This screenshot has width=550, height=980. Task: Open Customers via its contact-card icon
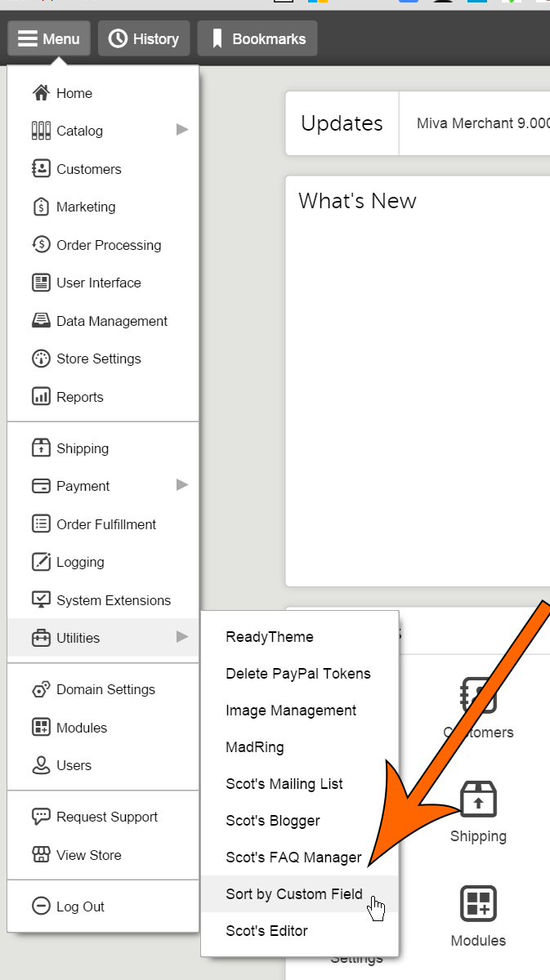click(41, 169)
